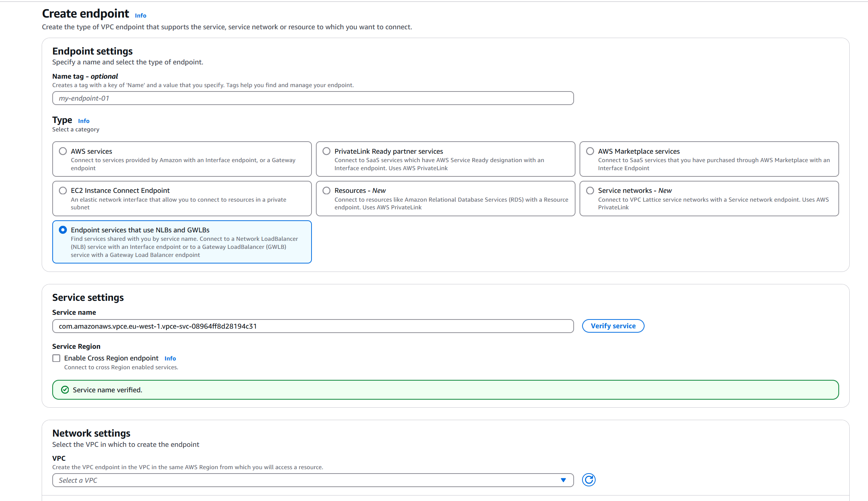Click the green verified checkmark icon
The width and height of the screenshot is (868, 501).
65,390
